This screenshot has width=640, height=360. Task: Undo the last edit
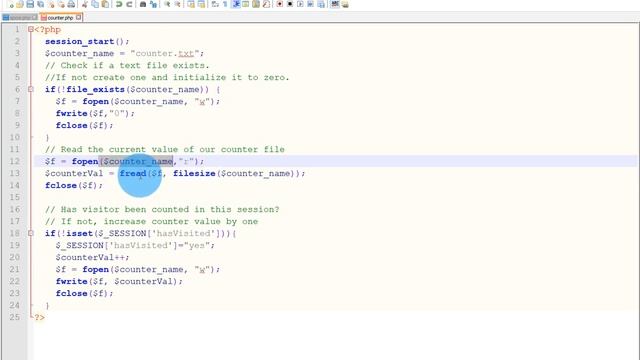click(x=118, y=4)
